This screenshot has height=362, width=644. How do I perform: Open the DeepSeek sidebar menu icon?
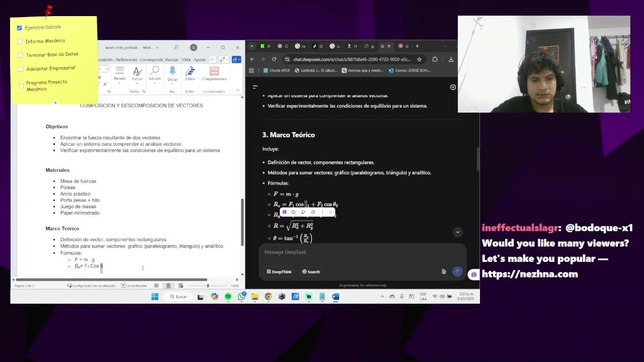coord(255,87)
